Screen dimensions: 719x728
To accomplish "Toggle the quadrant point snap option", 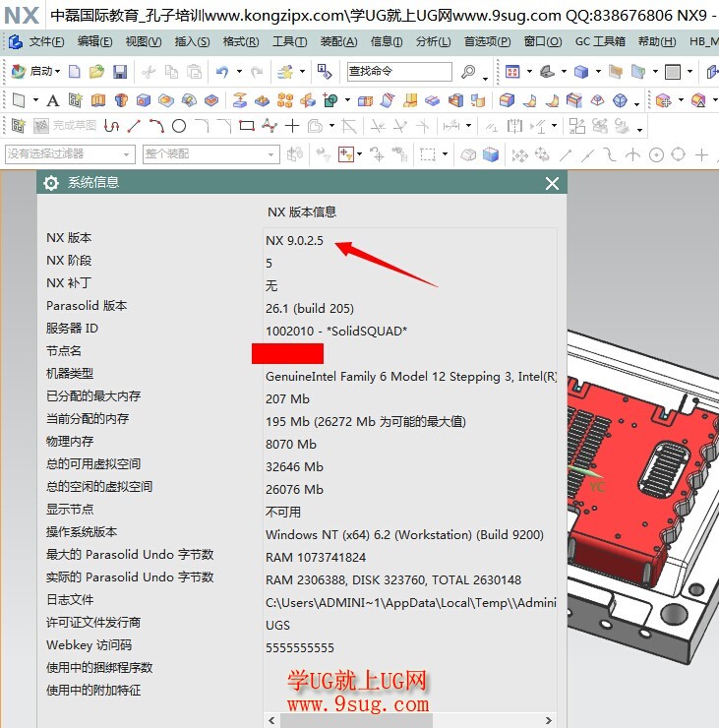I will click(678, 154).
